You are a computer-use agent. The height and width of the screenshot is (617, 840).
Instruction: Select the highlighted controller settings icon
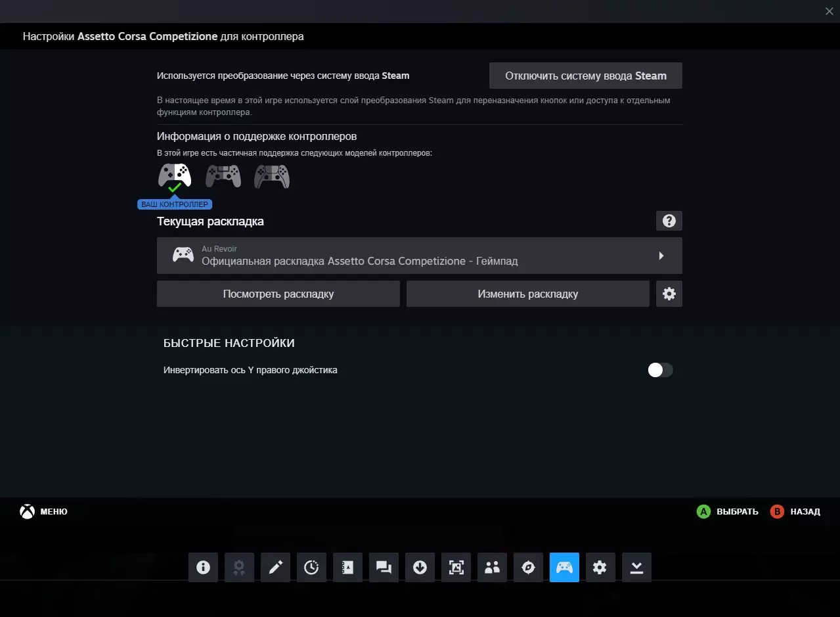tap(564, 567)
